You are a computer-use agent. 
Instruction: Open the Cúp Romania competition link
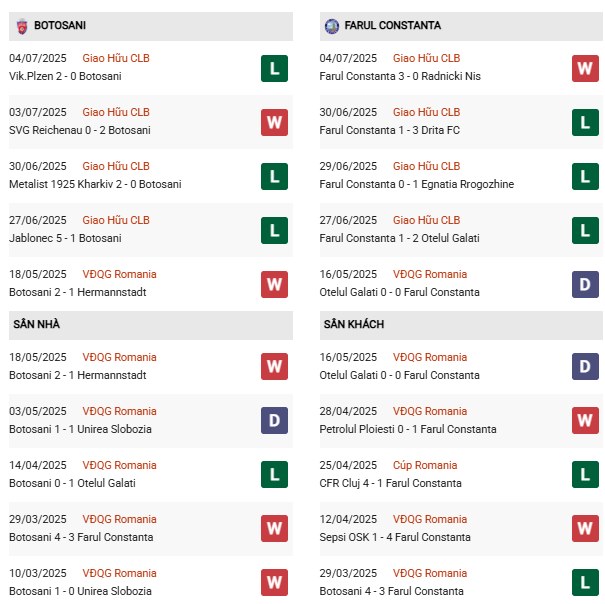coord(425,465)
